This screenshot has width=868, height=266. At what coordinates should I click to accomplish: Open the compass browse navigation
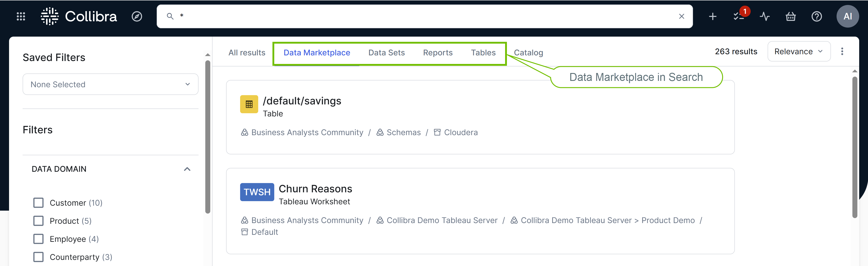(x=137, y=16)
